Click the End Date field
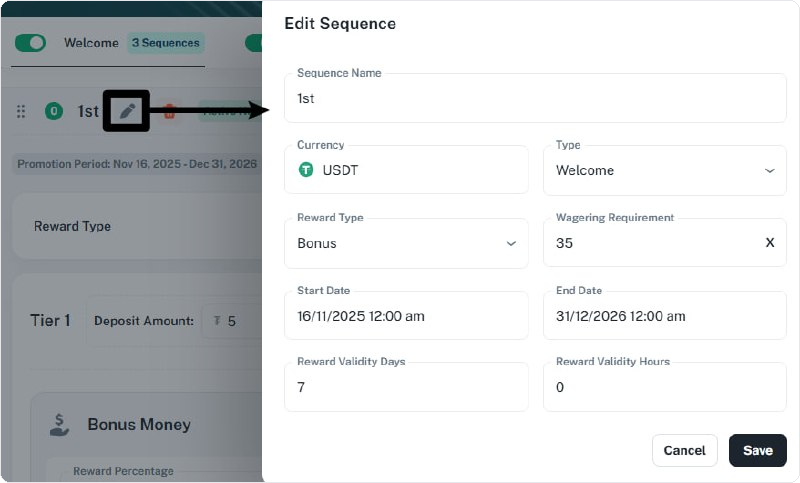 [x=665, y=316]
